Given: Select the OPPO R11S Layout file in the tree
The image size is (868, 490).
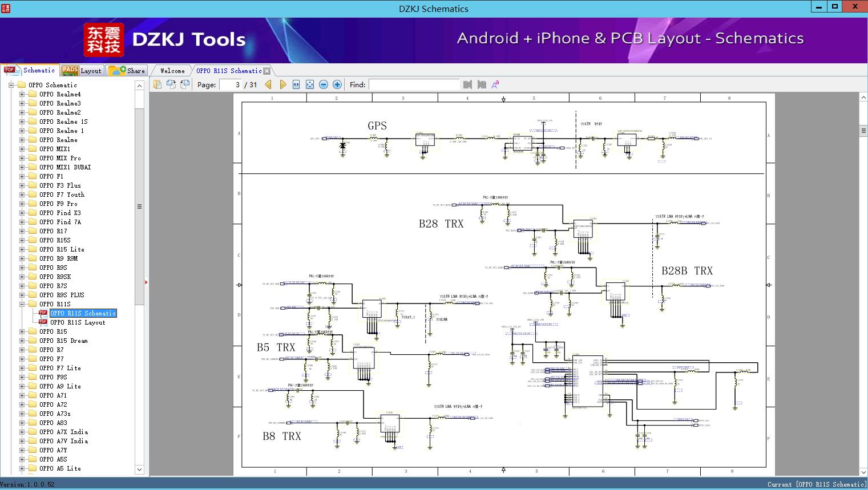Looking at the screenshot, I should (78, 322).
